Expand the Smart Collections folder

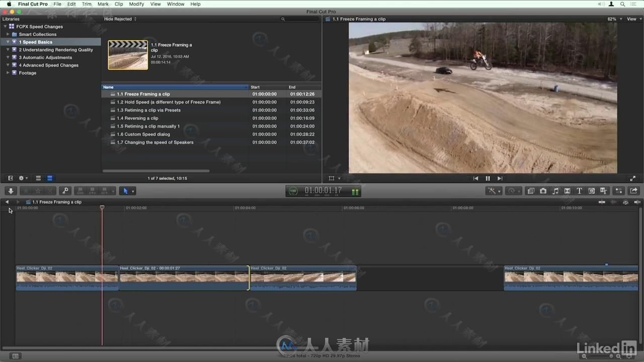pos(8,34)
